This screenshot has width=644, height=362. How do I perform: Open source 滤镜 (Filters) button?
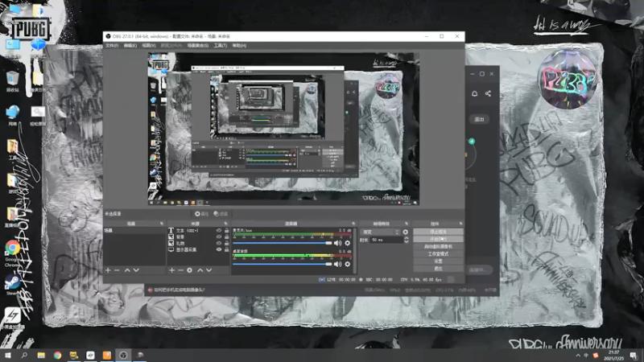click(221, 214)
